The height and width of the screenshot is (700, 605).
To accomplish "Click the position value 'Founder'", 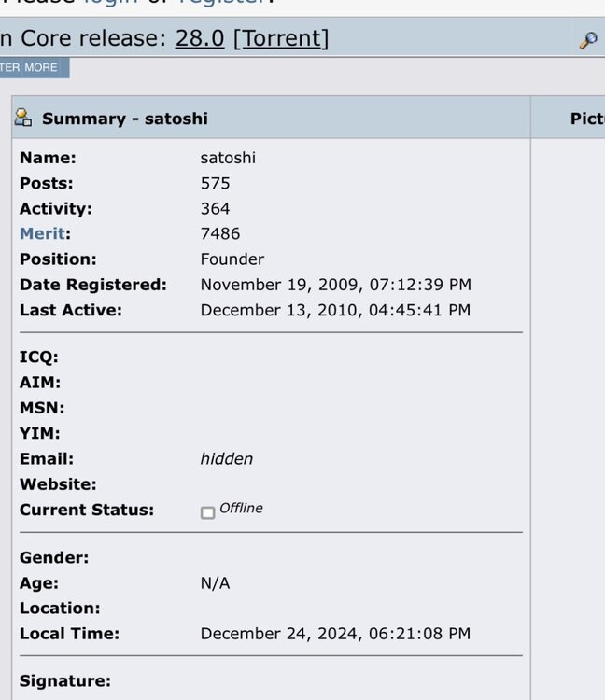I will click(x=232, y=259).
